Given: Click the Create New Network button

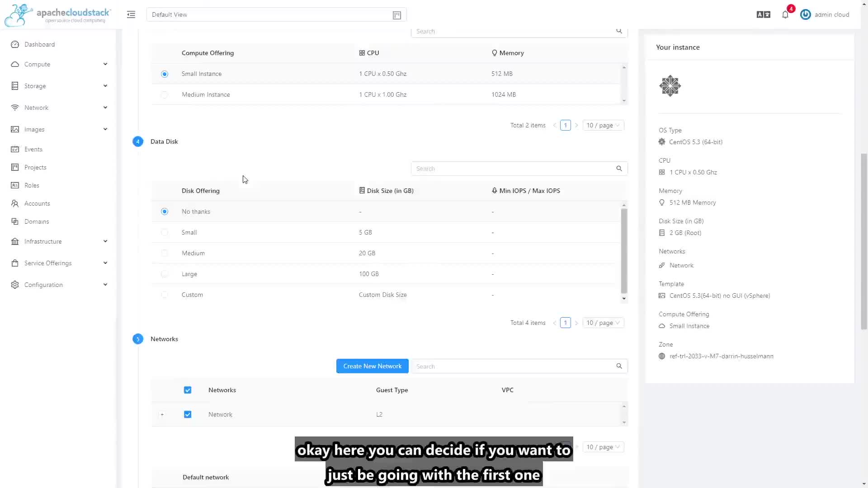Looking at the screenshot, I should tap(372, 366).
